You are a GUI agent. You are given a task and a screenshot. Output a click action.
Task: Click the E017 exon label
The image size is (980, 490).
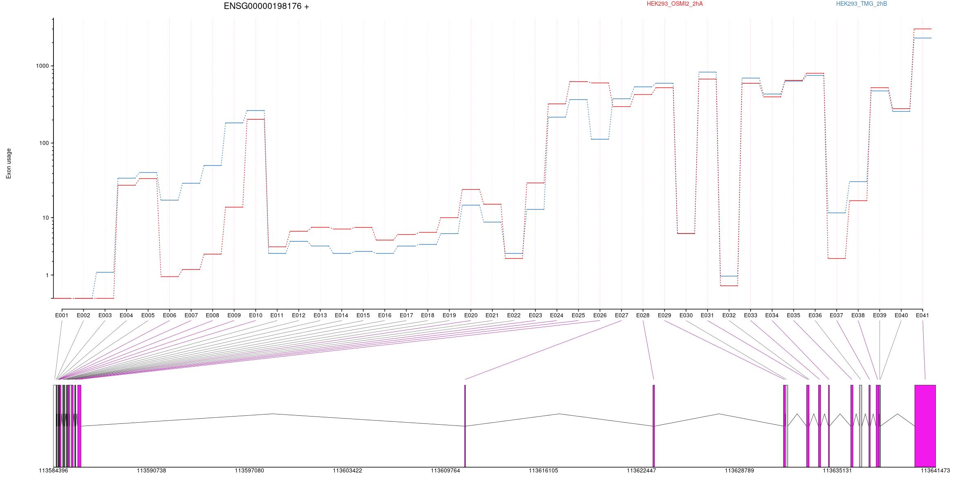(x=406, y=315)
